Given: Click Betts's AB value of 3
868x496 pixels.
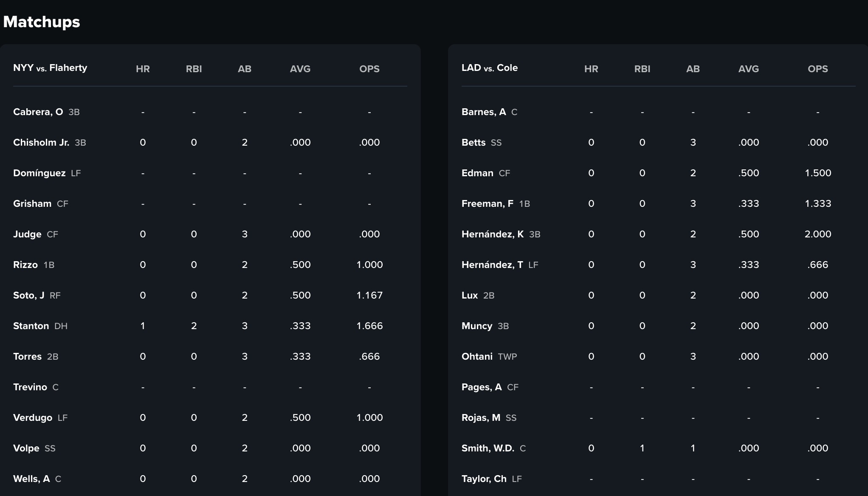Looking at the screenshot, I should pos(693,142).
